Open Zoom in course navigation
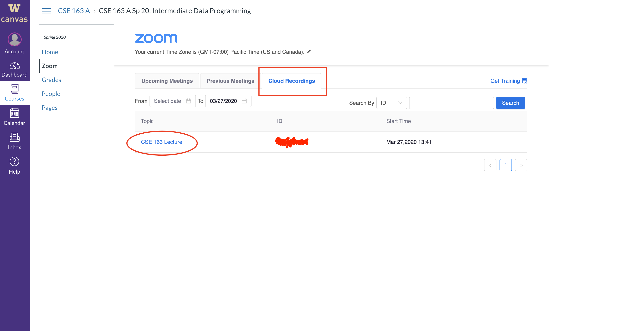 click(49, 66)
